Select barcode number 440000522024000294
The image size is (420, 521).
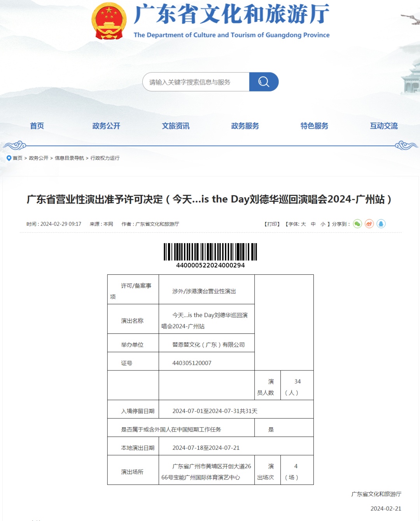[x=210, y=265]
